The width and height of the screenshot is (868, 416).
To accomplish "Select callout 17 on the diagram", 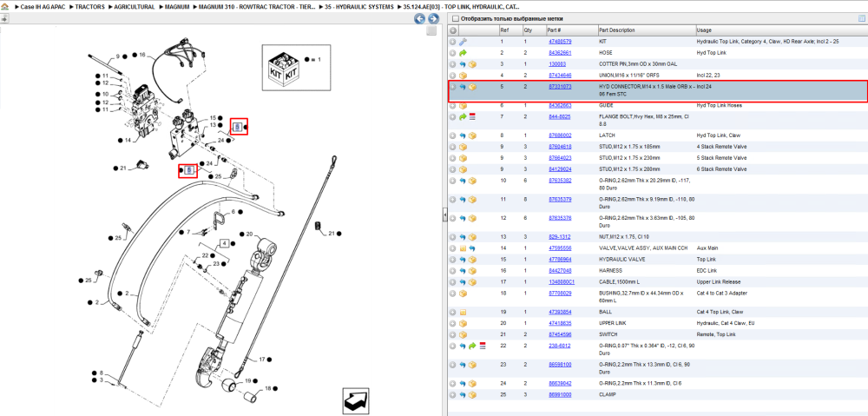I will point(262,360).
